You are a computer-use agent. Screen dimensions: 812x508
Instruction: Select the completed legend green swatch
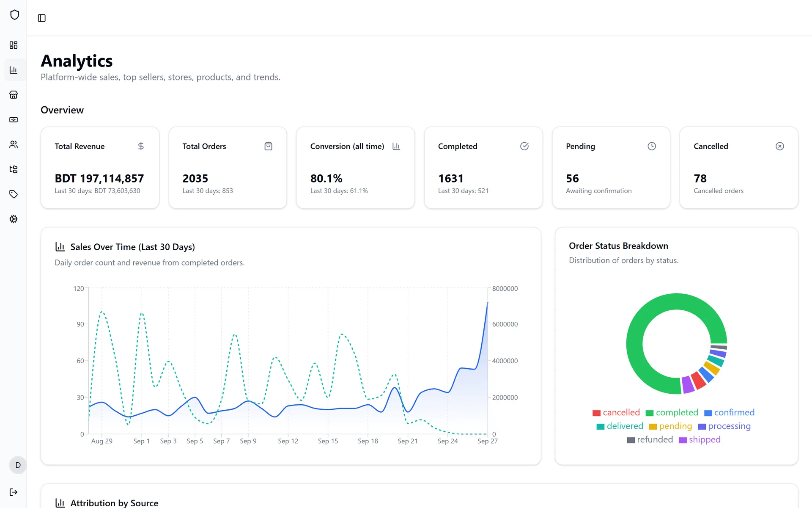coord(650,413)
